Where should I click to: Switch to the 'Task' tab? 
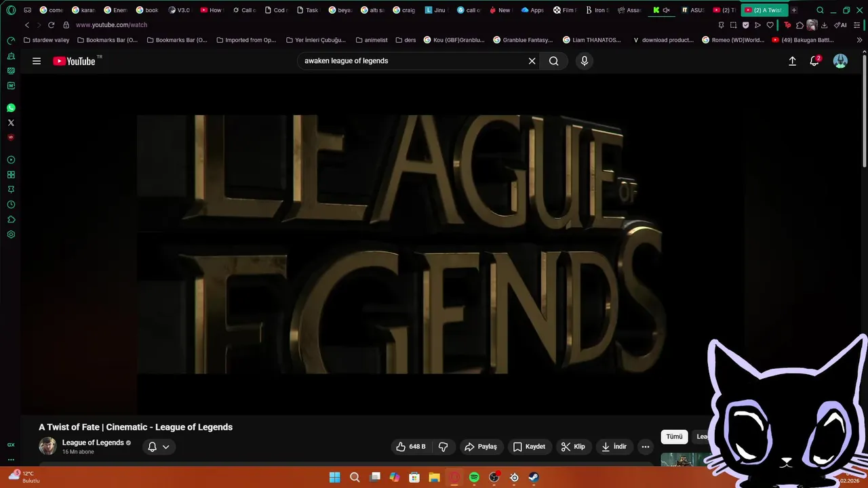(308, 10)
